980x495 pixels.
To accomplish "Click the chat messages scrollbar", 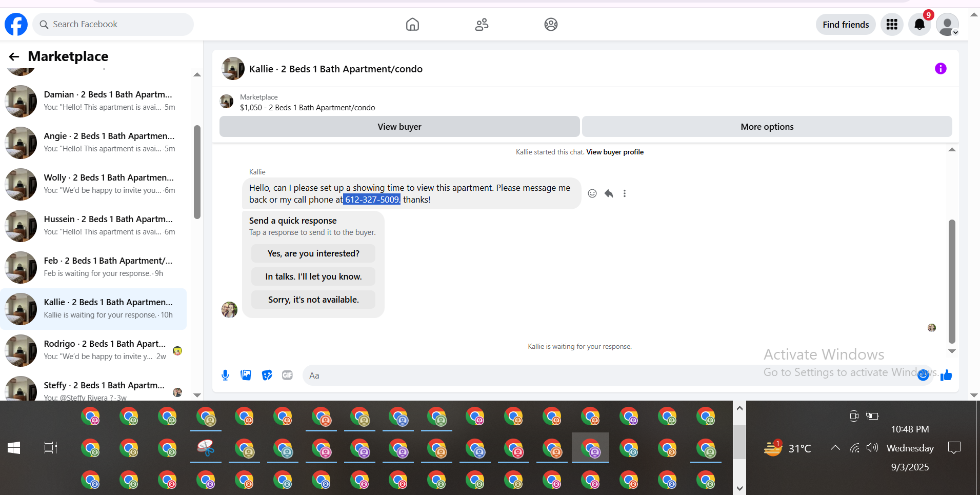I will click(x=952, y=281).
